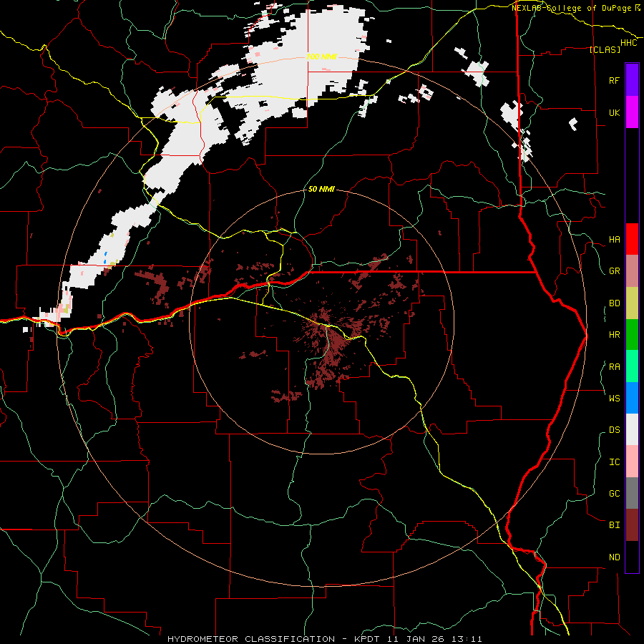Image resolution: width=644 pixels, height=644 pixels.
Task: Click the RF purple legend swatch
Action: [x=632, y=80]
